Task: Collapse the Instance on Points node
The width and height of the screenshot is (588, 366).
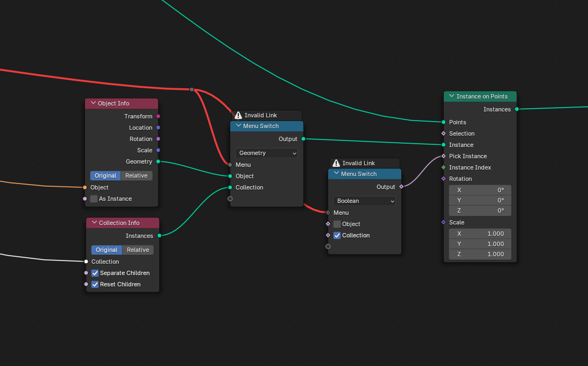Action: click(x=451, y=96)
